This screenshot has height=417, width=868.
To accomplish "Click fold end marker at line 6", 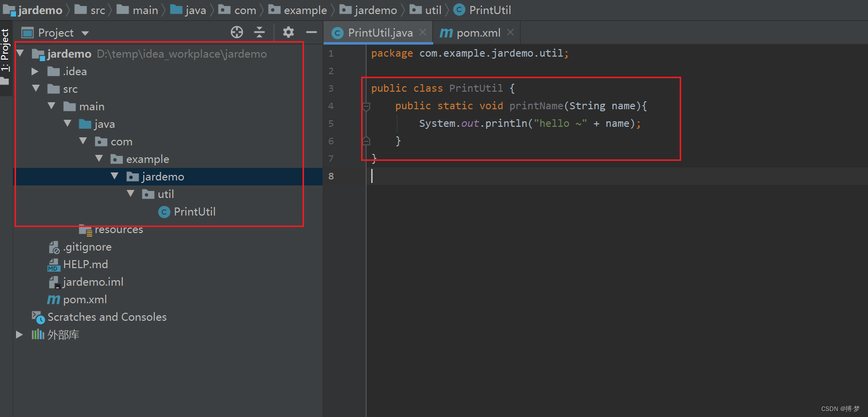I will (x=366, y=141).
